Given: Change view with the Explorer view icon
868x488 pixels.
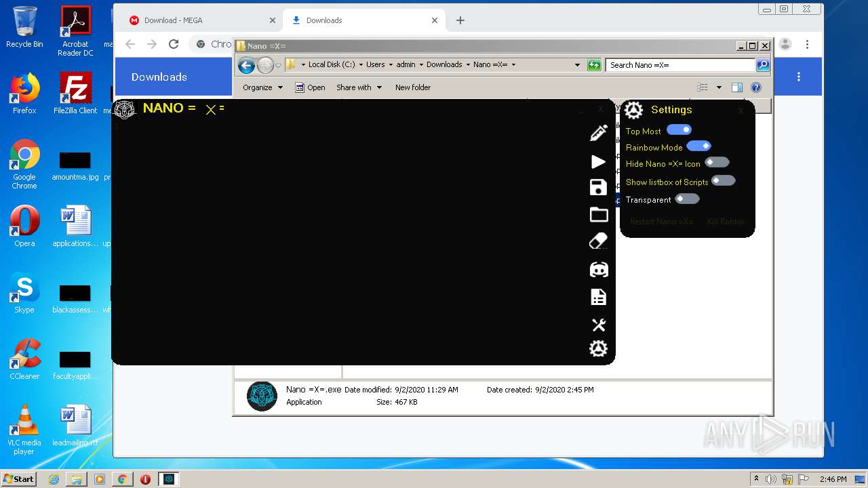Looking at the screenshot, I should point(703,87).
